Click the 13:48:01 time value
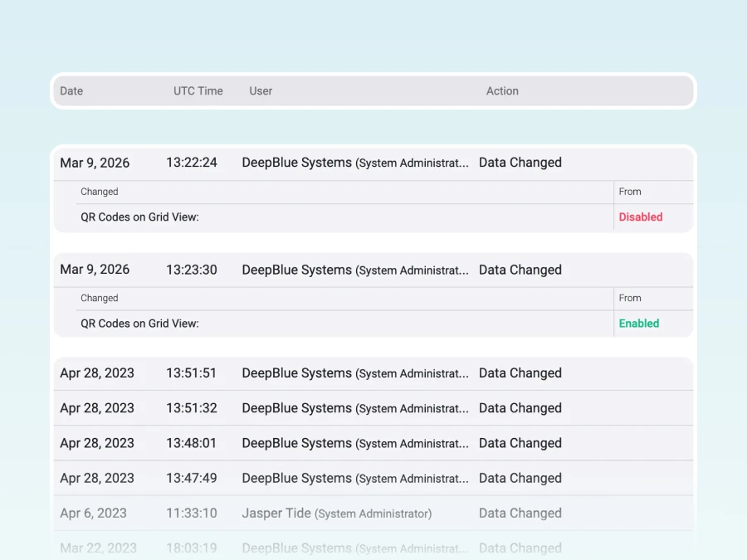 192,443
